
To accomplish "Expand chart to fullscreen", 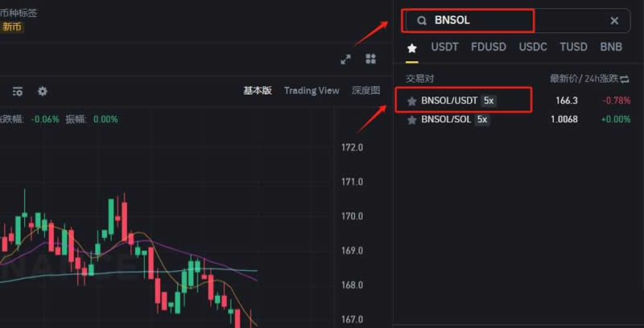I will coord(346,59).
